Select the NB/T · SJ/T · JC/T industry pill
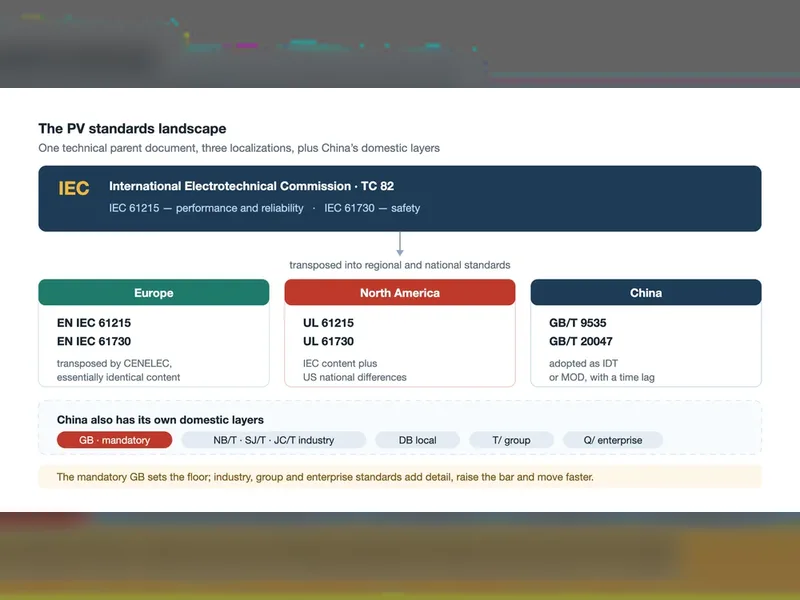This screenshot has width=800, height=600. pos(273,440)
